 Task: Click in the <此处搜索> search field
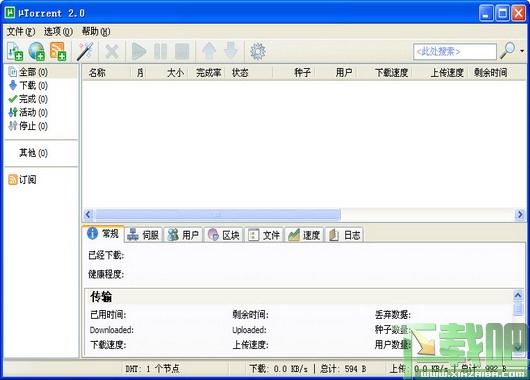click(455, 52)
